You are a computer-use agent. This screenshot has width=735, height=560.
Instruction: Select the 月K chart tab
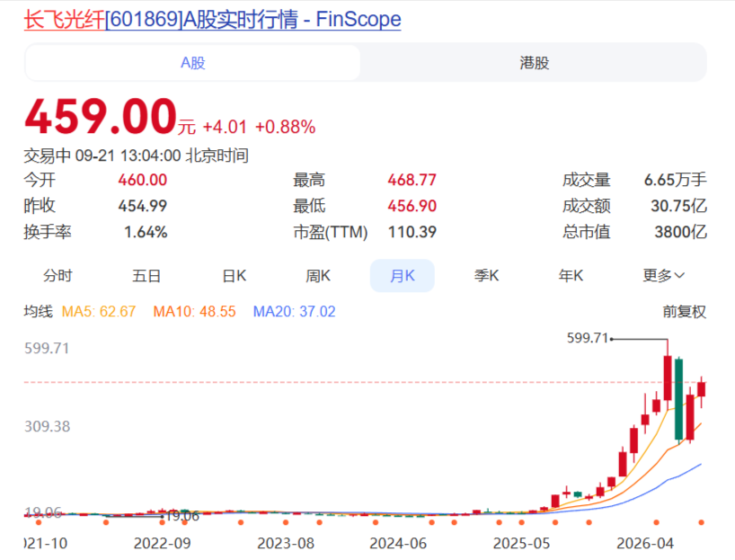[403, 276]
